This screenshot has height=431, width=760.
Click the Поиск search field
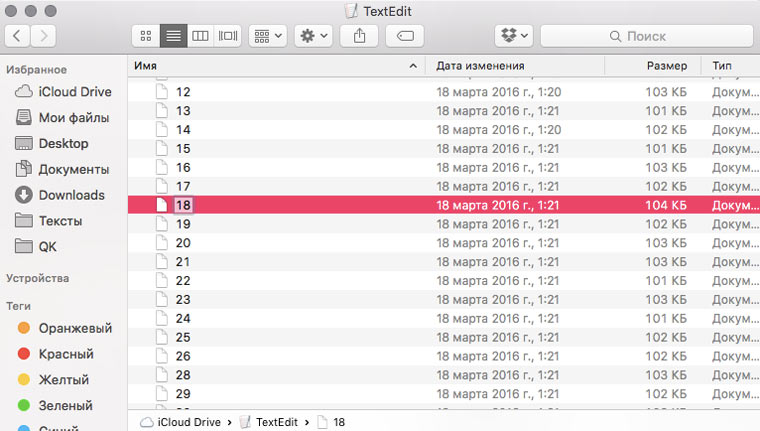(647, 36)
